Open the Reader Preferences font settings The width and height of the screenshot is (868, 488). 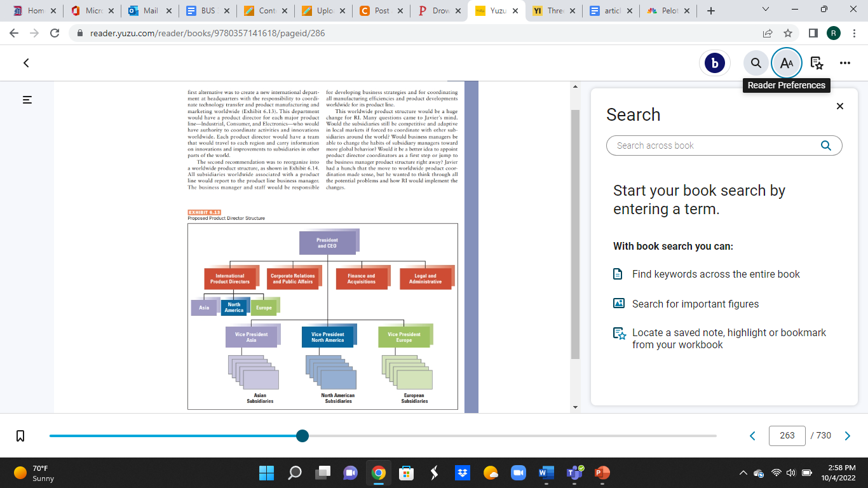pos(787,63)
